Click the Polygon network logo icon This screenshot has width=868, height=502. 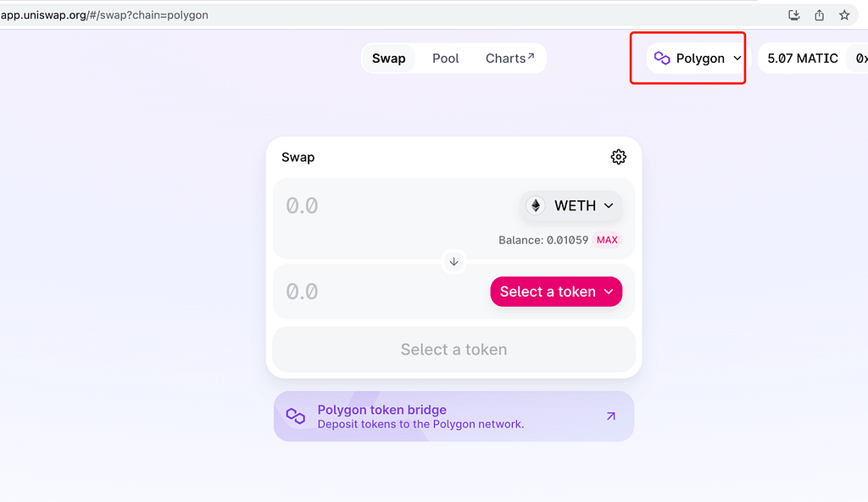tap(662, 59)
